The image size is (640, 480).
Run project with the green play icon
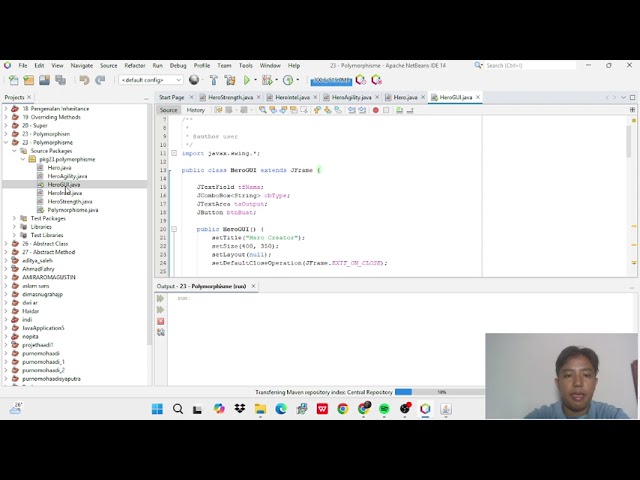[x=247, y=80]
